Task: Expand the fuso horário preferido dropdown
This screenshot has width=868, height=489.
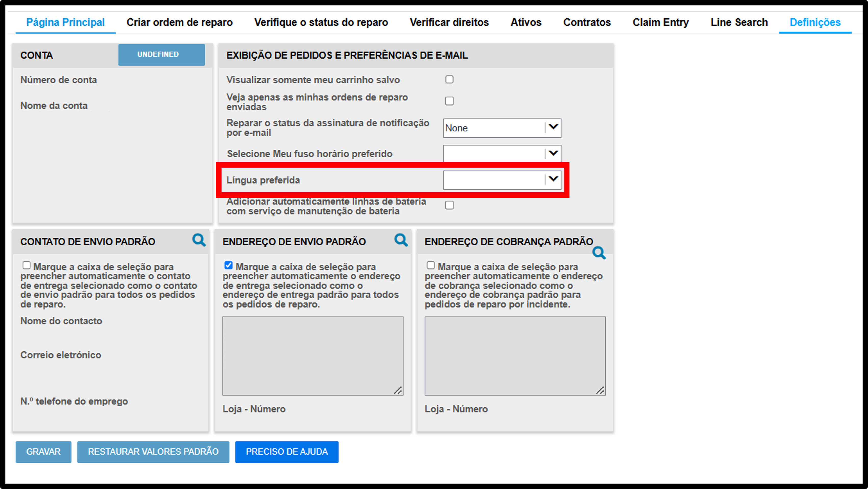Action: coord(502,154)
